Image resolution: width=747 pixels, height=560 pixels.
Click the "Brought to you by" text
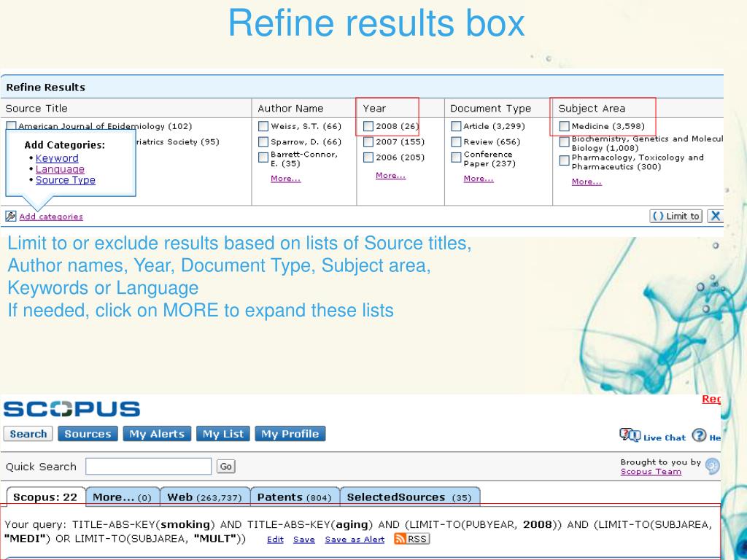point(660,462)
